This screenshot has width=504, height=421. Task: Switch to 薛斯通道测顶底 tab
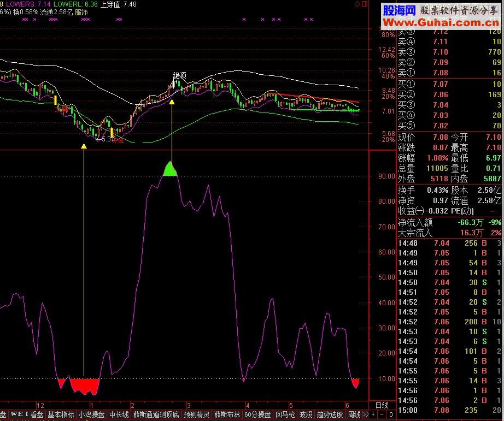tap(156, 414)
